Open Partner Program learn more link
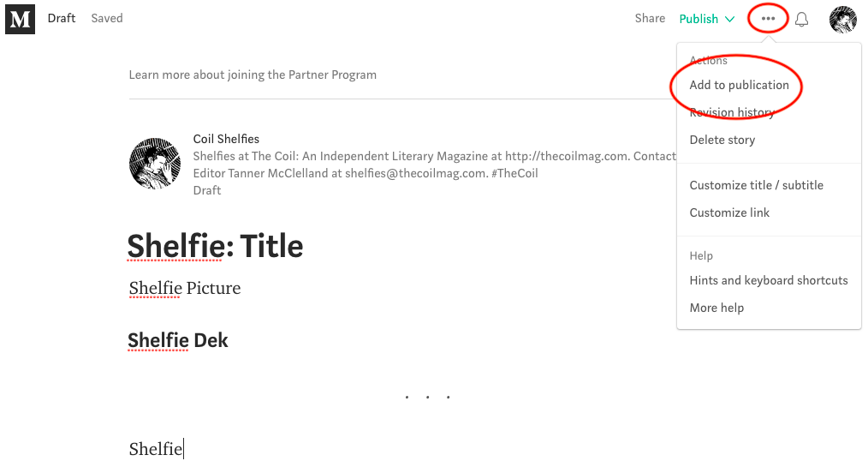 click(x=253, y=75)
